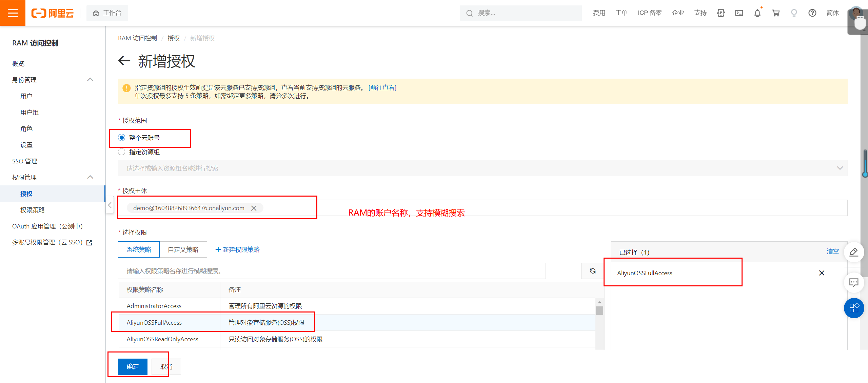
Task: Collapse the sidebar with the arrow handle
Action: tap(110, 205)
